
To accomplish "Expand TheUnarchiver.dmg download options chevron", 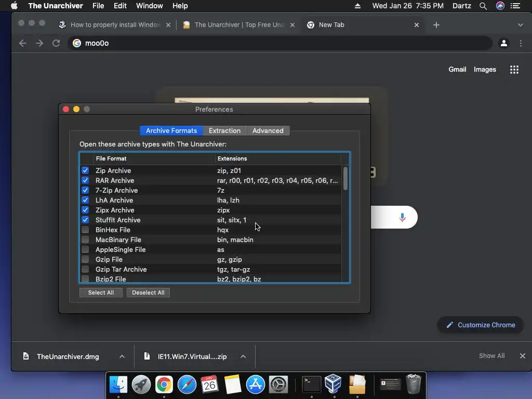I will click(122, 356).
